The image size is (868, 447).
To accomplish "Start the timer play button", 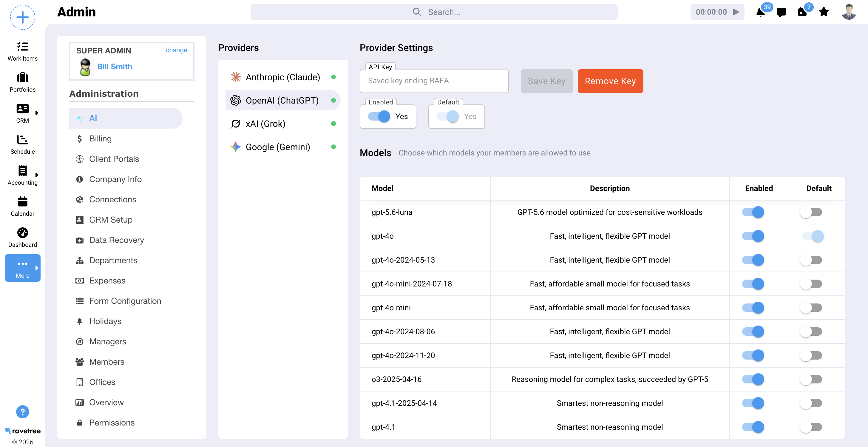I will (x=736, y=12).
